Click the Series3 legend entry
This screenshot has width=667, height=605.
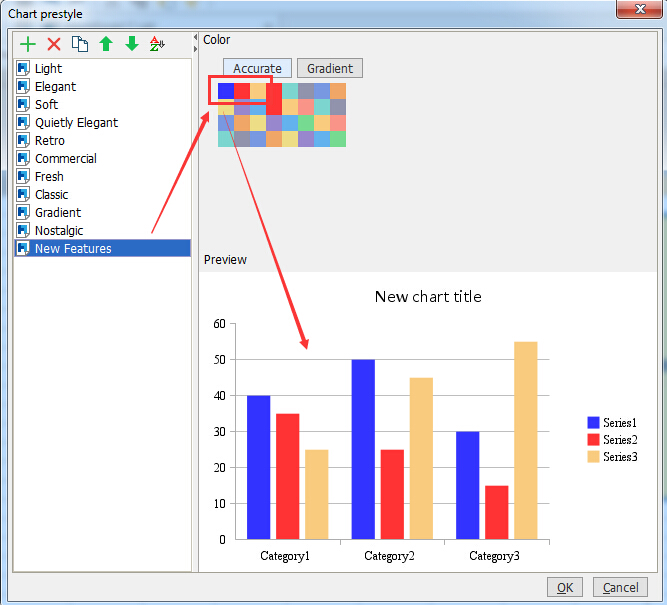point(612,457)
